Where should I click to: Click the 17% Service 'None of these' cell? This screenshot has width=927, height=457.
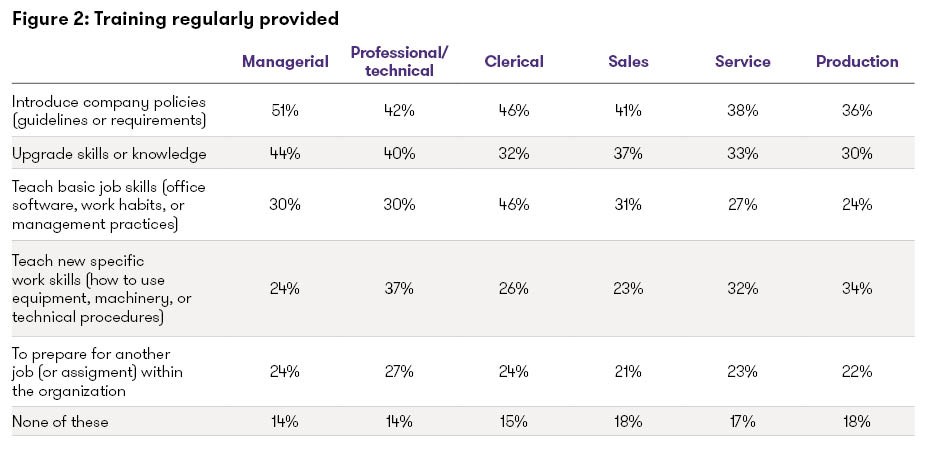743,422
